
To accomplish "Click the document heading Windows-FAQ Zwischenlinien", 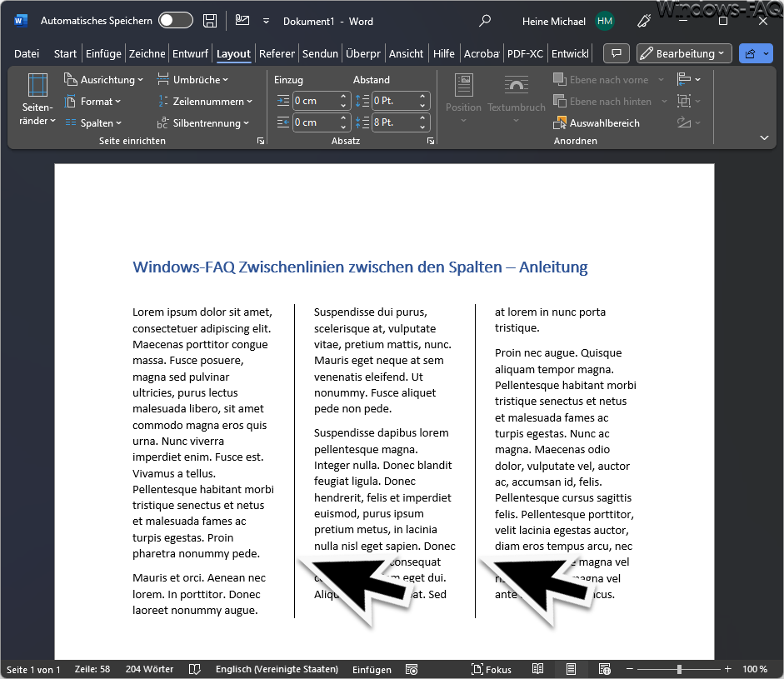I will pos(360,267).
